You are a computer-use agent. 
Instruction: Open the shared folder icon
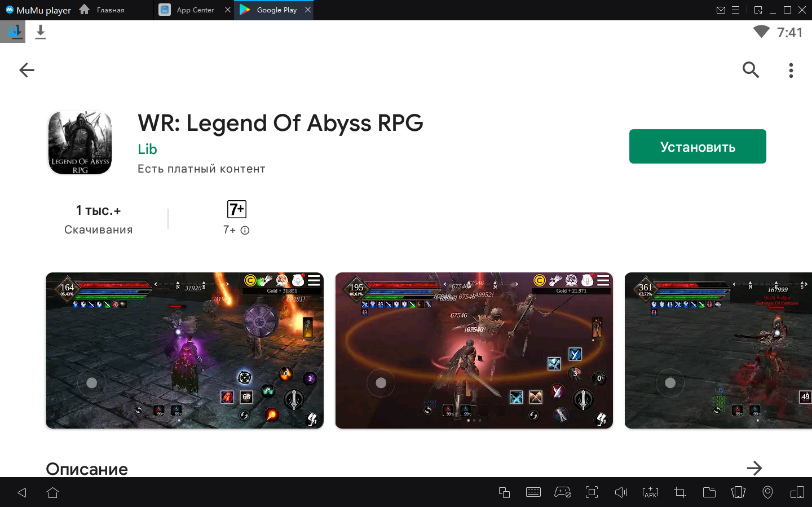[x=709, y=492]
